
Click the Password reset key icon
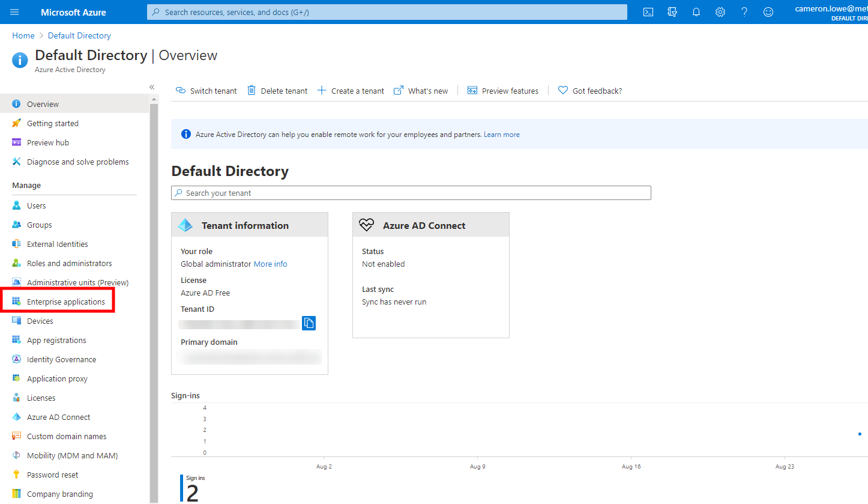coord(17,475)
